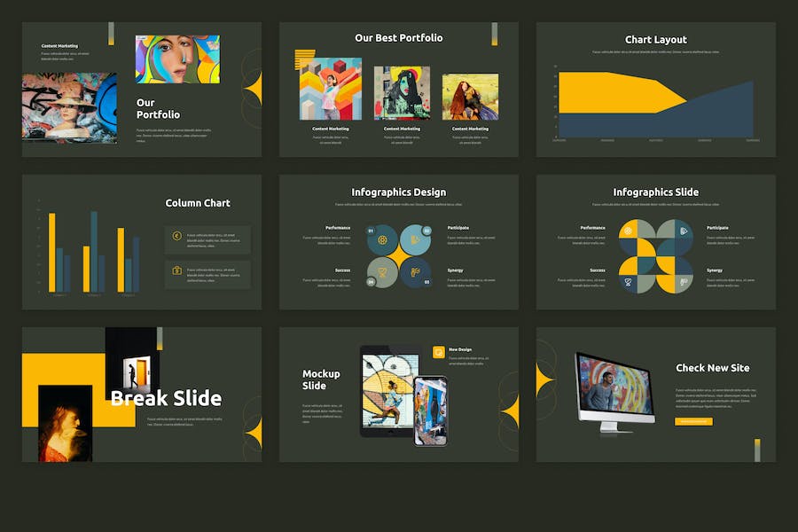
Task: Click the Participate icon in Infographics Slide
Action: (684, 231)
